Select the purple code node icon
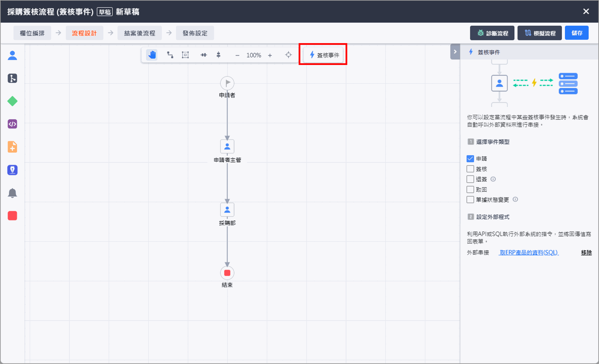The width and height of the screenshot is (599, 364). [12, 124]
